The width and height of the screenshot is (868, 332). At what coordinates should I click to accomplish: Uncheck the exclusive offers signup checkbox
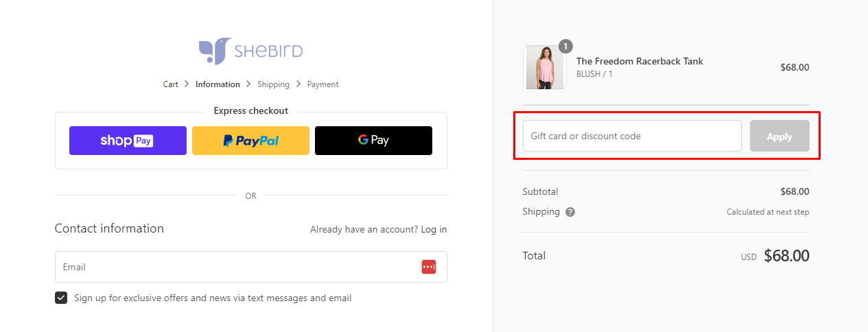point(61,298)
